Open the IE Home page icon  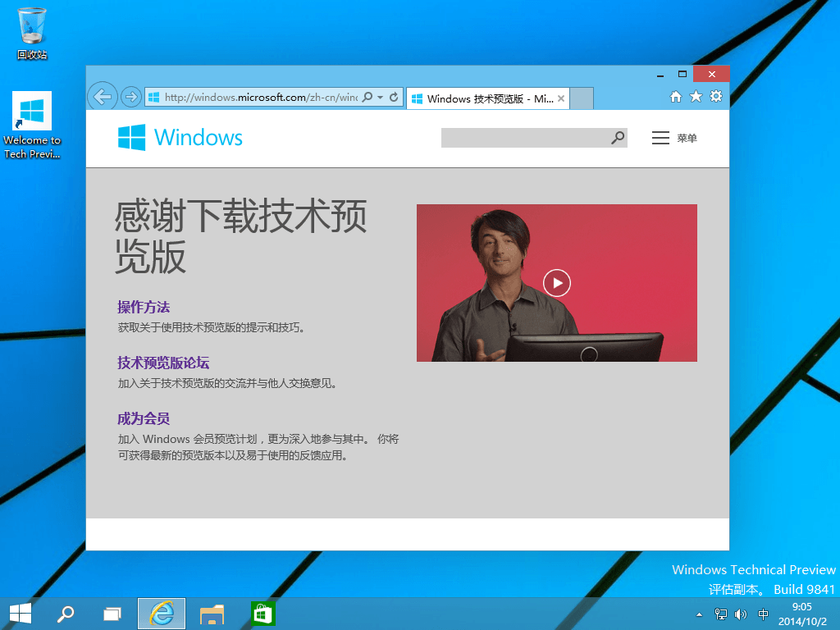point(676,97)
